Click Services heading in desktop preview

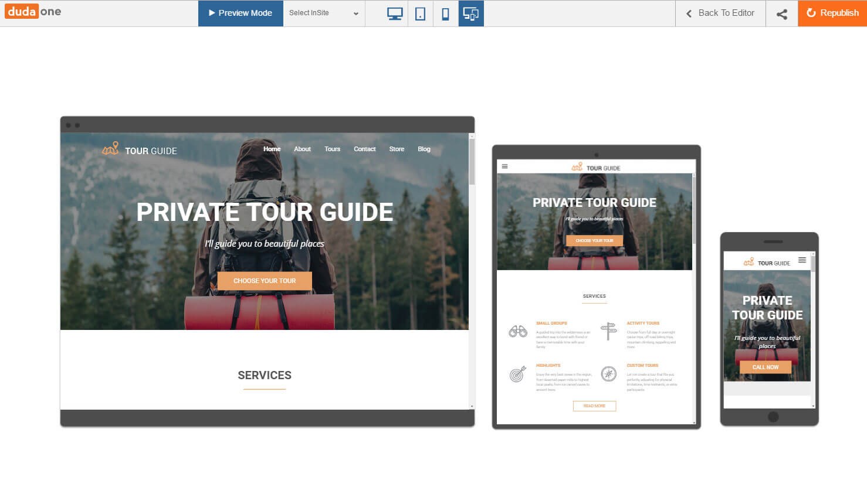[265, 375]
